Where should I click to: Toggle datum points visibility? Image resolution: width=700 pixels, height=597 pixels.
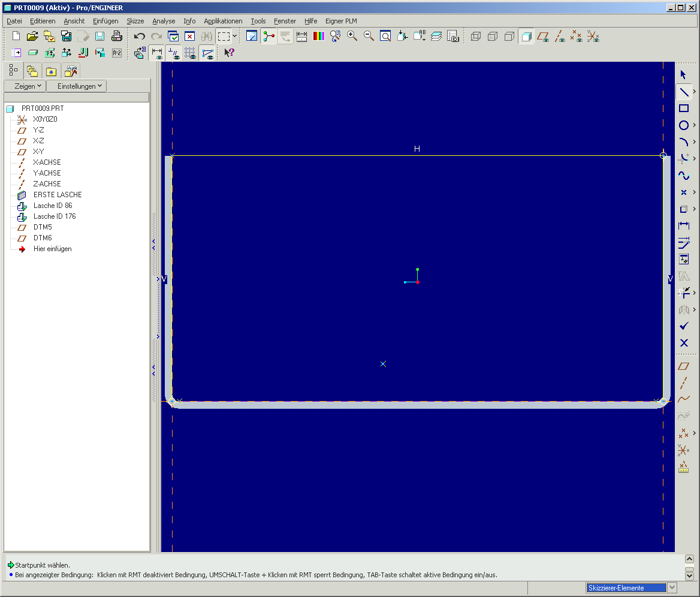tap(577, 37)
